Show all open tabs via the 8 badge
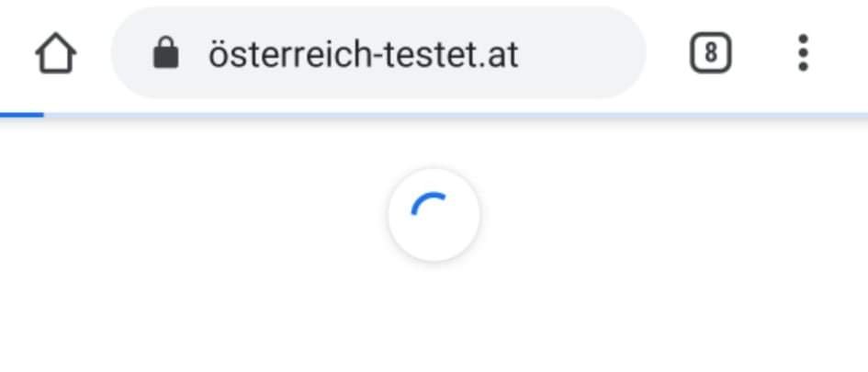The width and height of the screenshot is (868, 372). 711,53
